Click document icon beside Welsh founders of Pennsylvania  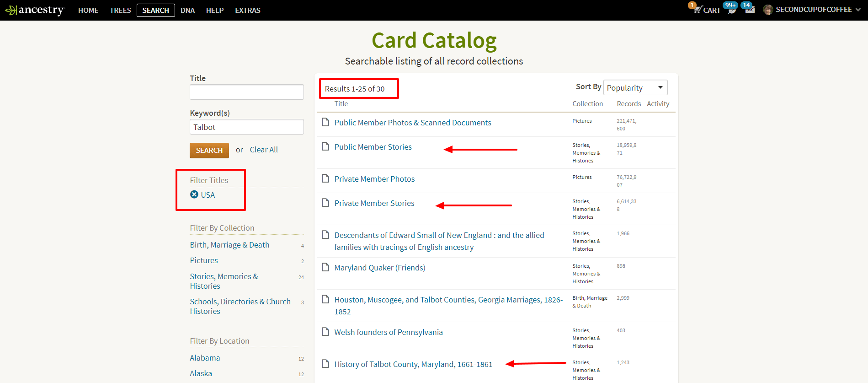325,332
